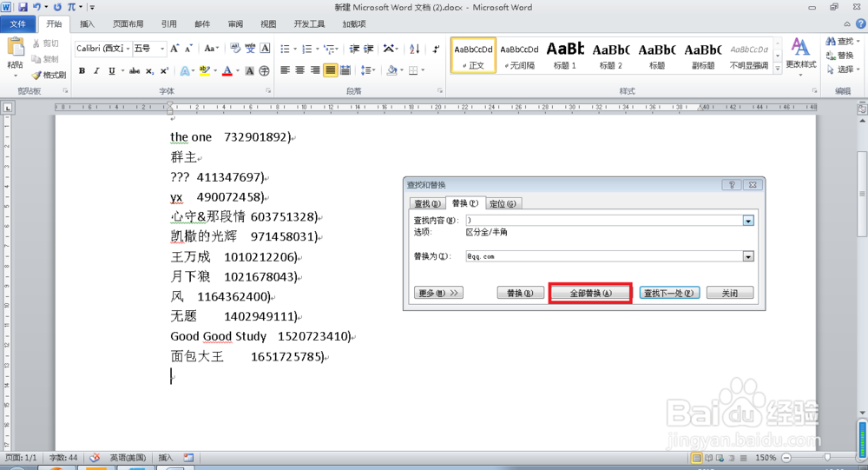Click the Numbering list icon
Image resolution: width=868 pixels, height=470 pixels.
click(x=306, y=49)
